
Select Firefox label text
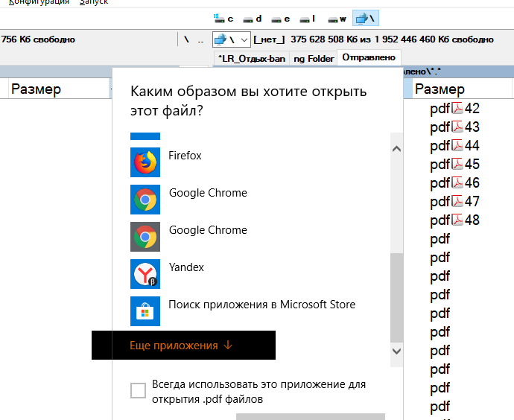[185, 156]
